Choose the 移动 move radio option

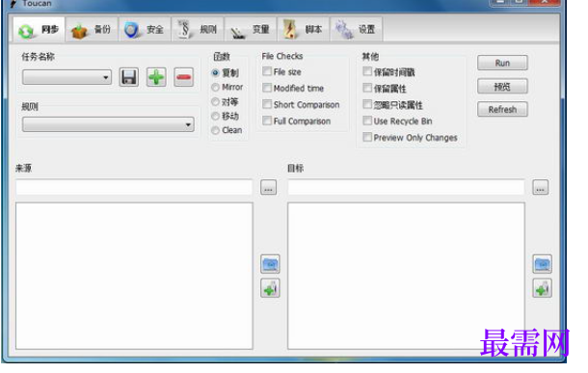pyautogui.click(x=215, y=117)
